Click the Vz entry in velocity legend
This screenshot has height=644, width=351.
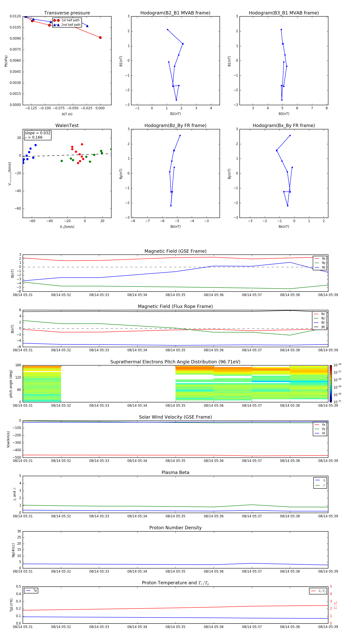click(320, 433)
